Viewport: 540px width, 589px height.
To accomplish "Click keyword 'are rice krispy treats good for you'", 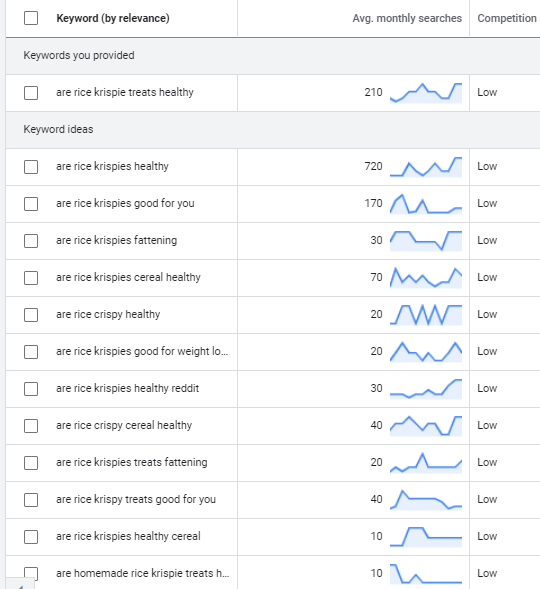I will pos(136,499).
